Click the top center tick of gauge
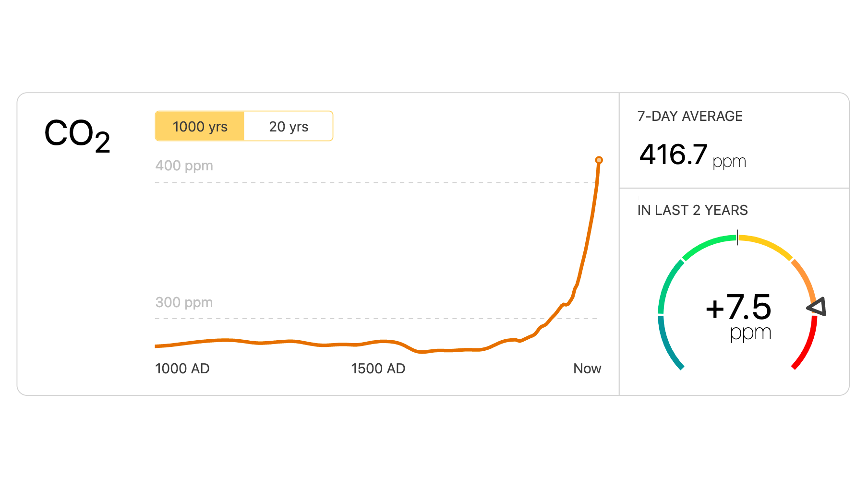Image resolution: width=868 pixels, height=488 pixels. [737, 238]
